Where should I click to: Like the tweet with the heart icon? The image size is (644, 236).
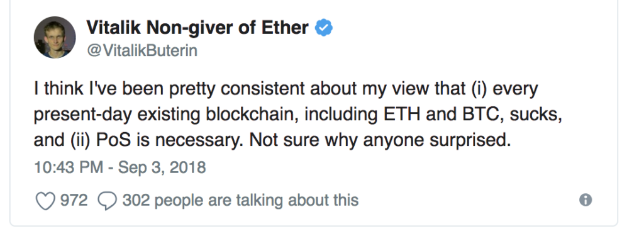pyautogui.click(x=45, y=201)
